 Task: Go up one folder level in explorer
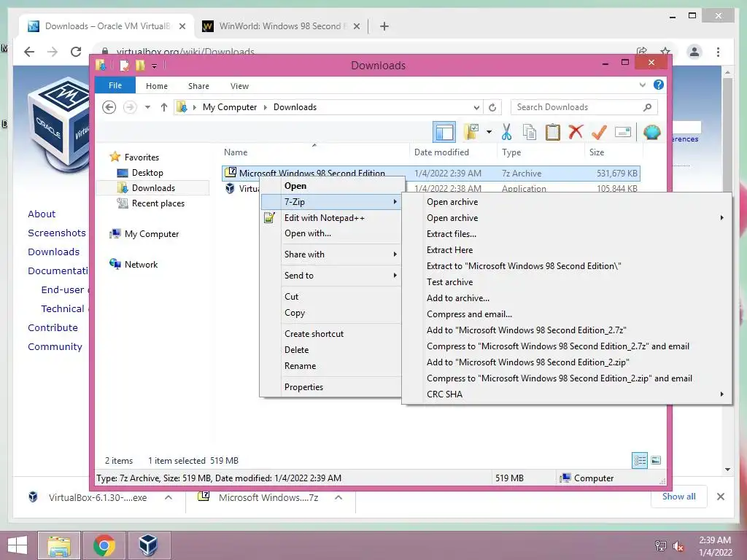click(x=164, y=107)
